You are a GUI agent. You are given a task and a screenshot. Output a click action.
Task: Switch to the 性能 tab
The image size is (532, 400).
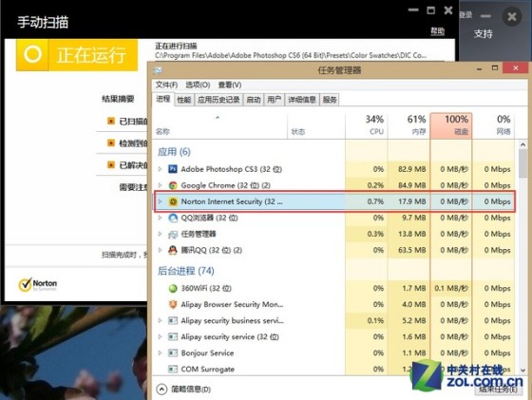click(184, 100)
